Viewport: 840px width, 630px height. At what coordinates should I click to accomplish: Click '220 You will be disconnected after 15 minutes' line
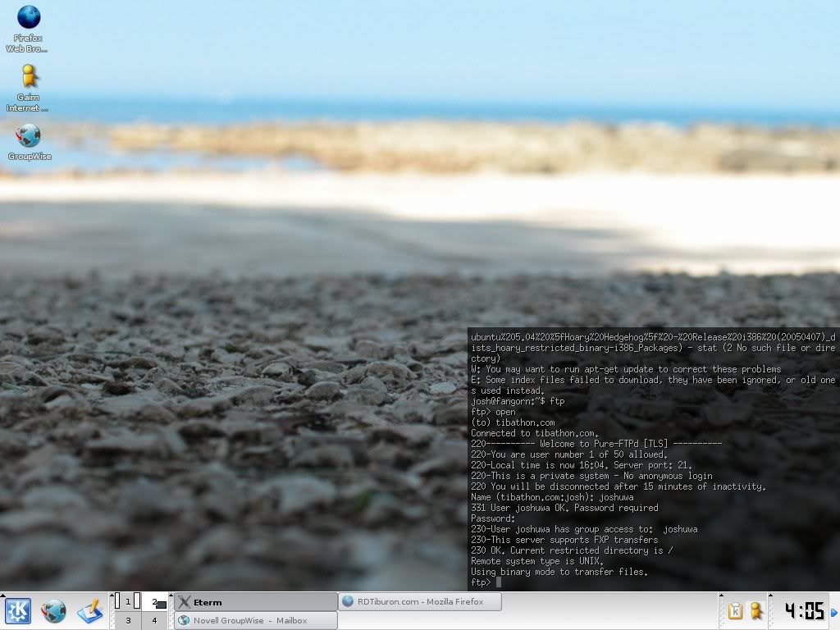[619, 486]
